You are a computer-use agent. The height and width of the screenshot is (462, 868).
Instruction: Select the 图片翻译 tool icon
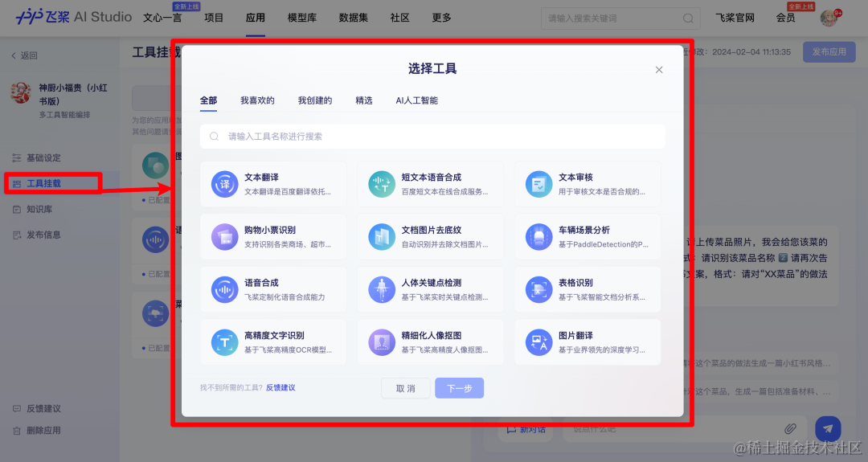point(538,342)
